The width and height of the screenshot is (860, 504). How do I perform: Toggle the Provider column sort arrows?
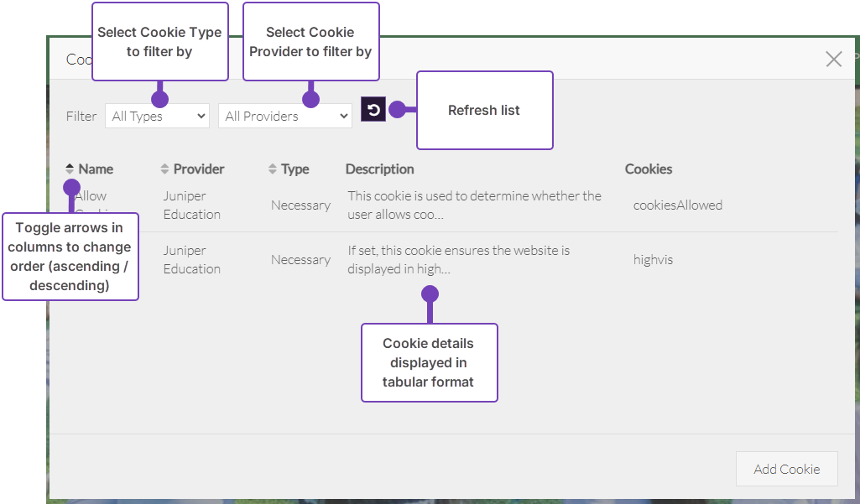coord(164,169)
